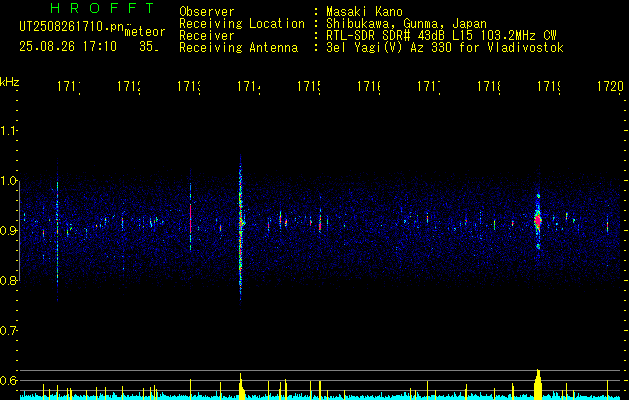
Task: Click the 1713 time axis marker
Action: pyautogui.click(x=189, y=86)
